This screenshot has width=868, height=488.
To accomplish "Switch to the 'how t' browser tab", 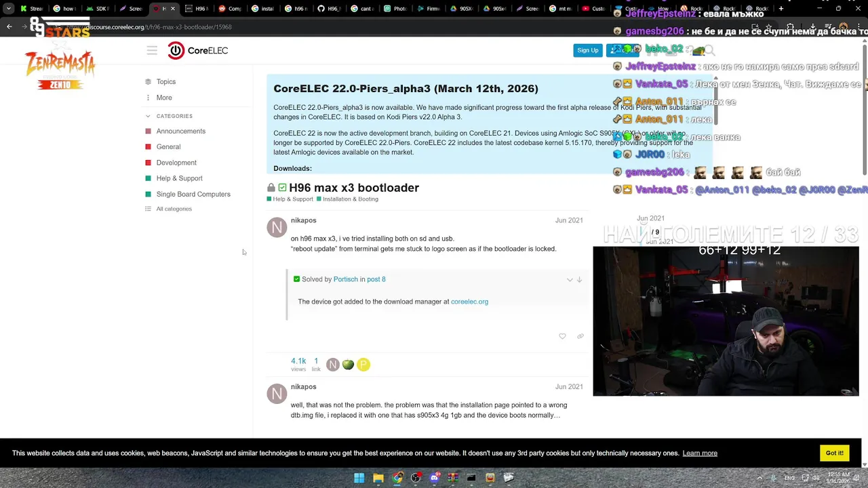I will tap(64, 9).
